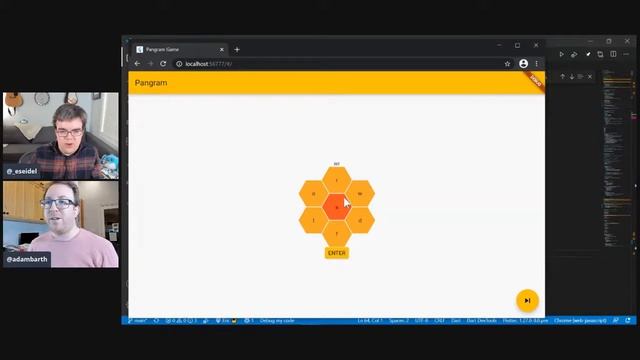
Task: Click the skip-next floating button in Pangram
Action: click(x=527, y=301)
